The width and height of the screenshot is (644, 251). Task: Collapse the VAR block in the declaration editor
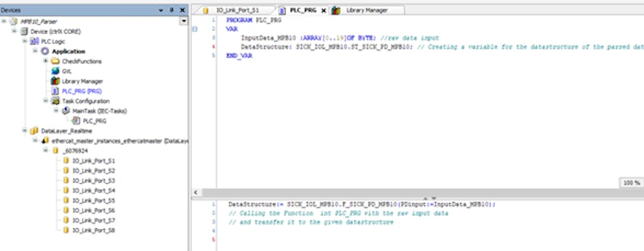[195, 29]
